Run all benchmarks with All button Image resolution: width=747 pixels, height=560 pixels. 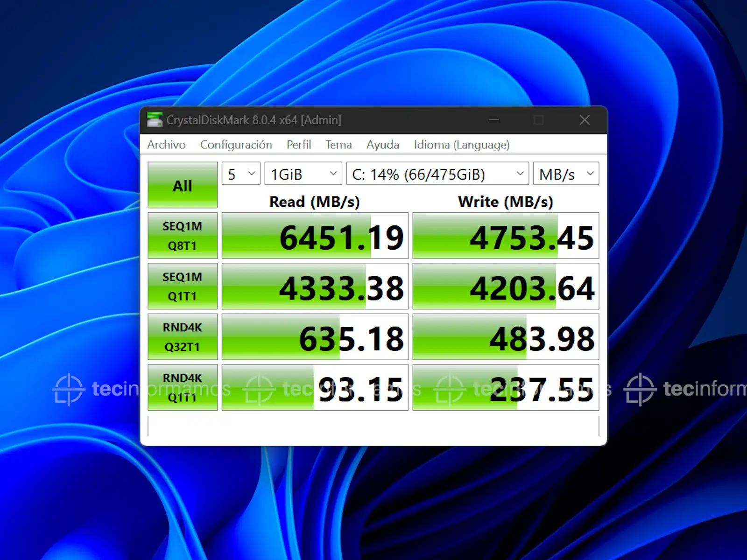pyautogui.click(x=183, y=185)
